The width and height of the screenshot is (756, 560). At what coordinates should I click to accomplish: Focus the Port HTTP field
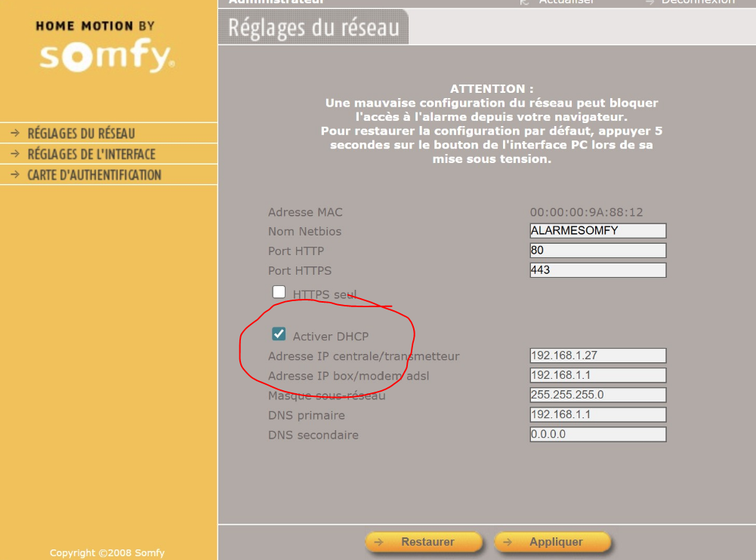coord(598,251)
